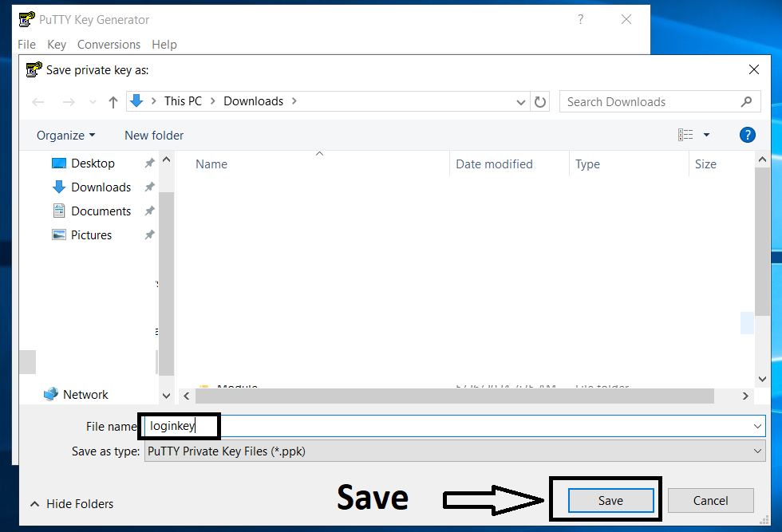Sort files by Type column
Viewport: 782px width, 532px height.
coord(587,164)
